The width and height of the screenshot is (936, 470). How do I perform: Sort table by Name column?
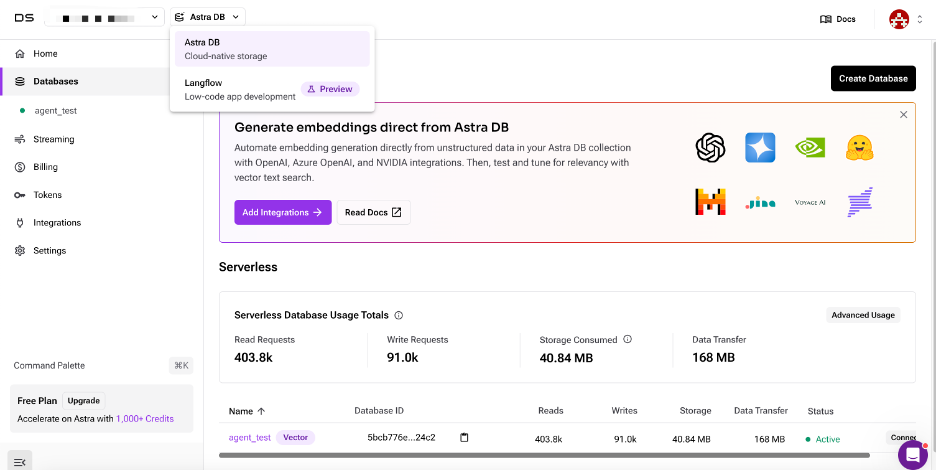coord(247,411)
